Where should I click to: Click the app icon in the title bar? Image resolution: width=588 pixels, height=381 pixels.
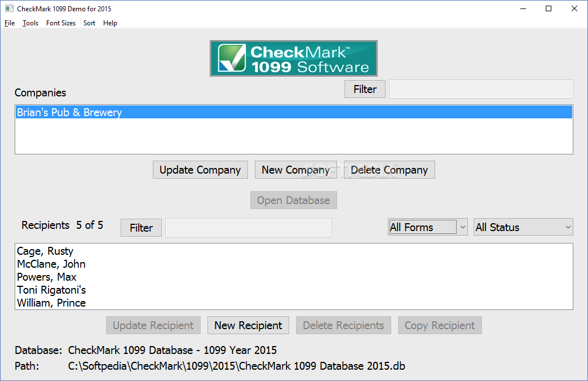click(10, 8)
